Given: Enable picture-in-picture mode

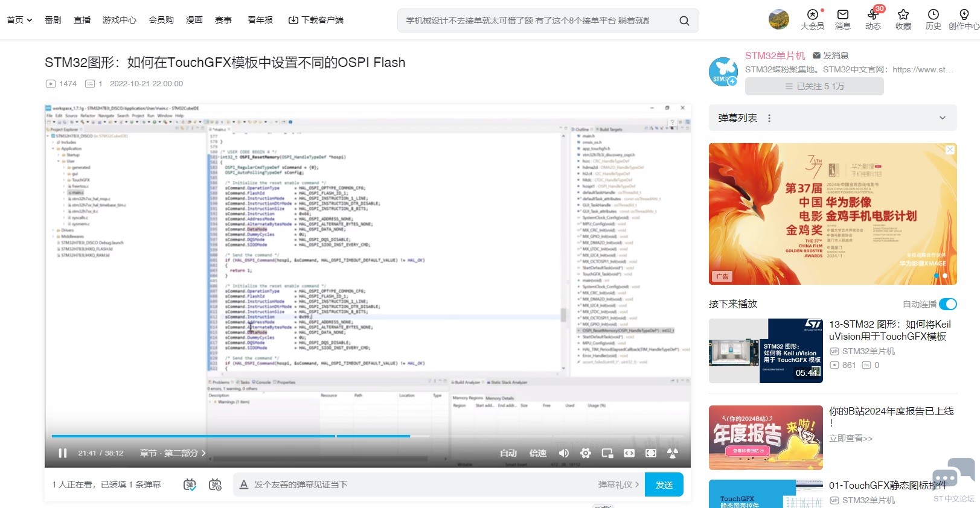Looking at the screenshot, I should 607,453.
